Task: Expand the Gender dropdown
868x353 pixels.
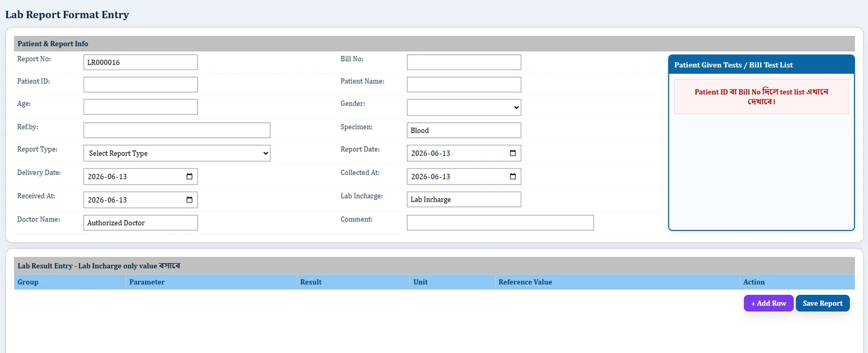Action: [x=464, y=108]
